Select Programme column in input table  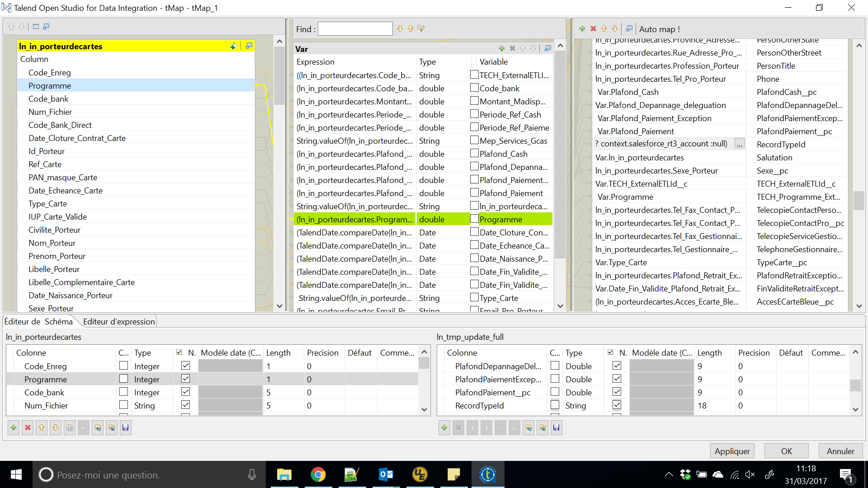click(x=136, y=85)
